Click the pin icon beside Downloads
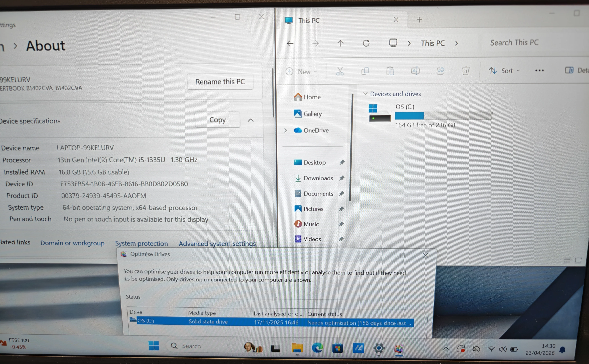589x364 pixels. [342, 178]
